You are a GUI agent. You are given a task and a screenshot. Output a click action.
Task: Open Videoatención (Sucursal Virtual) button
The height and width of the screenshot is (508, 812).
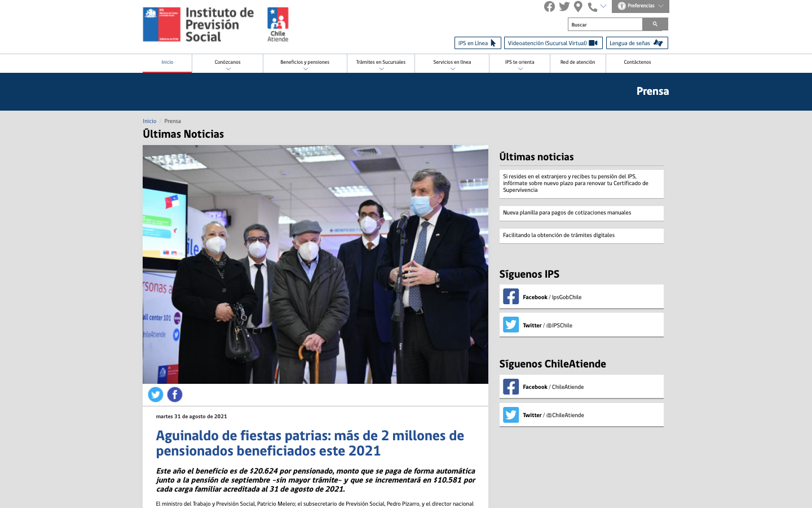tap(553, 43)
